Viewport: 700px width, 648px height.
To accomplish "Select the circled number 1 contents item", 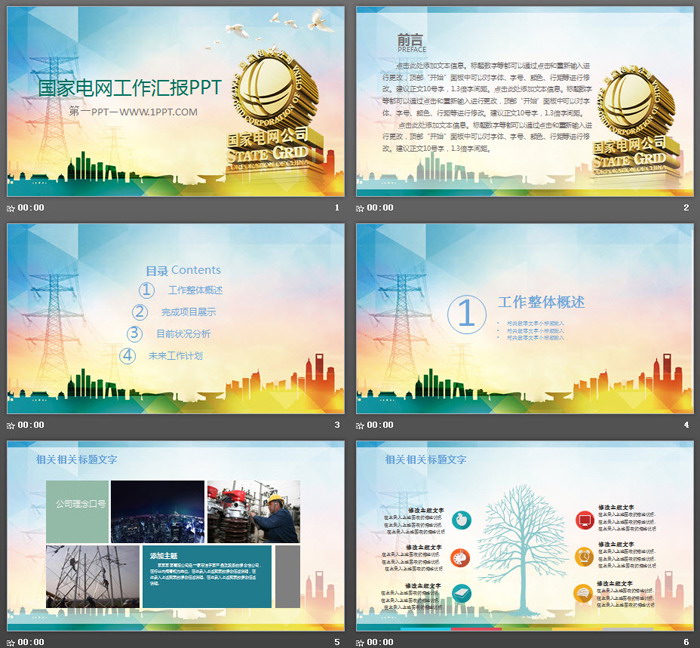I will (146, 290).
